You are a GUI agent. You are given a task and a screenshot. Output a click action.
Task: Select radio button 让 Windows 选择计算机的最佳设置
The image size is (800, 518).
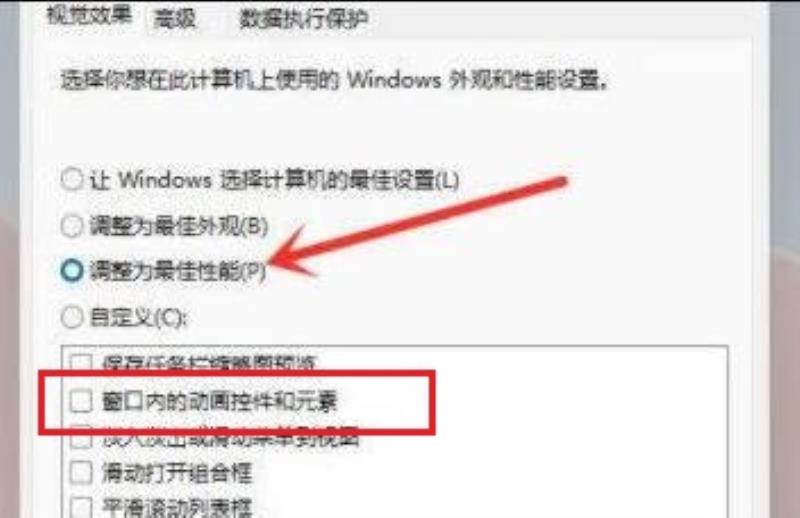(x=72, y=180)
